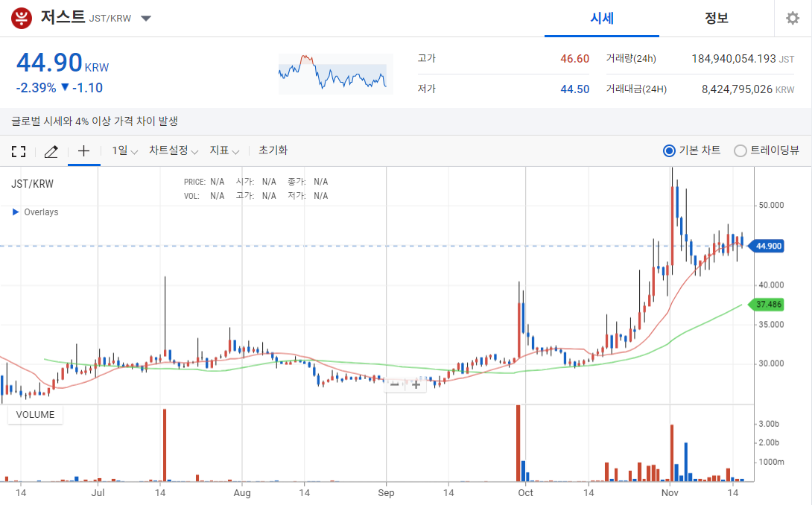Viewport: 812px width, 505px height.
Task: Click the 3.00b volume axis label
Action: 769,424
